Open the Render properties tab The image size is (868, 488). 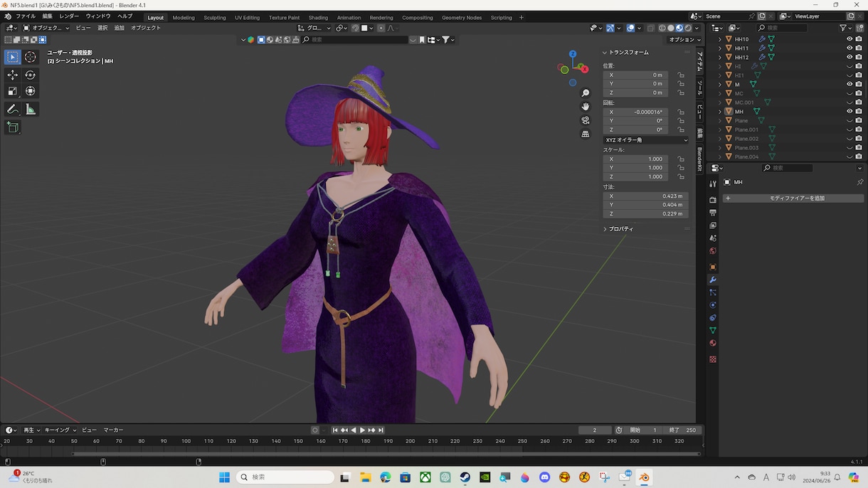pyautogui.click(x=713, y=200)
